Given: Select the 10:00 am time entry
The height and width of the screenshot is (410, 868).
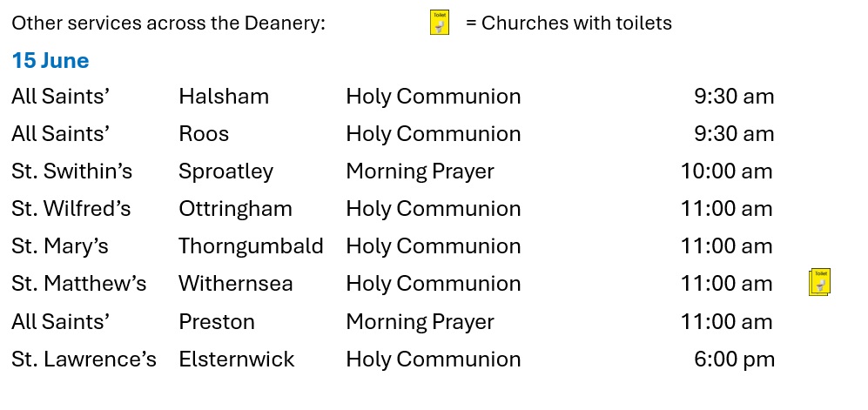Looking at the screenshot, I should [726, 171].
